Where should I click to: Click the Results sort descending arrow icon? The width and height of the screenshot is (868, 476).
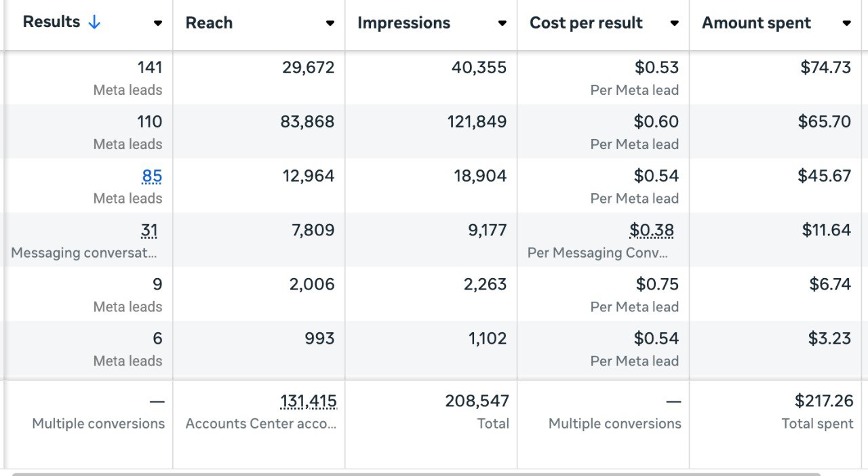(x=94, y=22)
